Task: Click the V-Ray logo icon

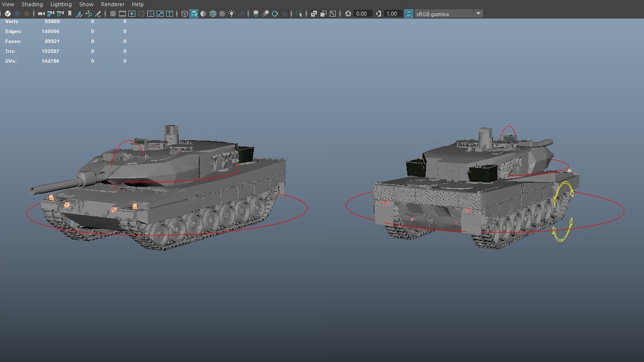Action: tap(7, 14)
